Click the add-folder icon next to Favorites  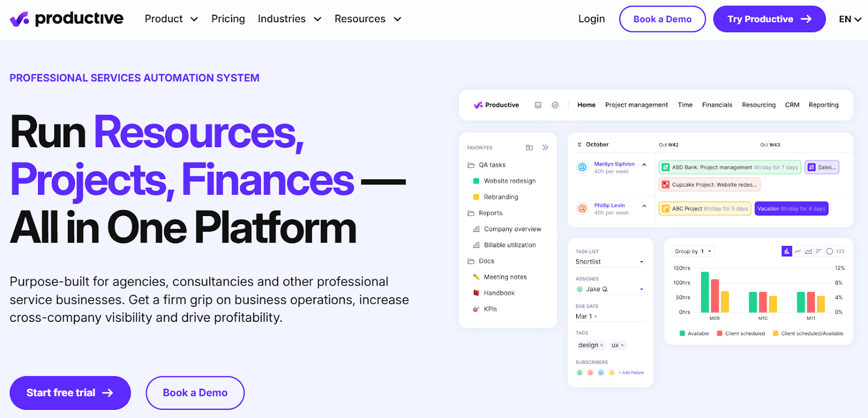tap(529, 148)
